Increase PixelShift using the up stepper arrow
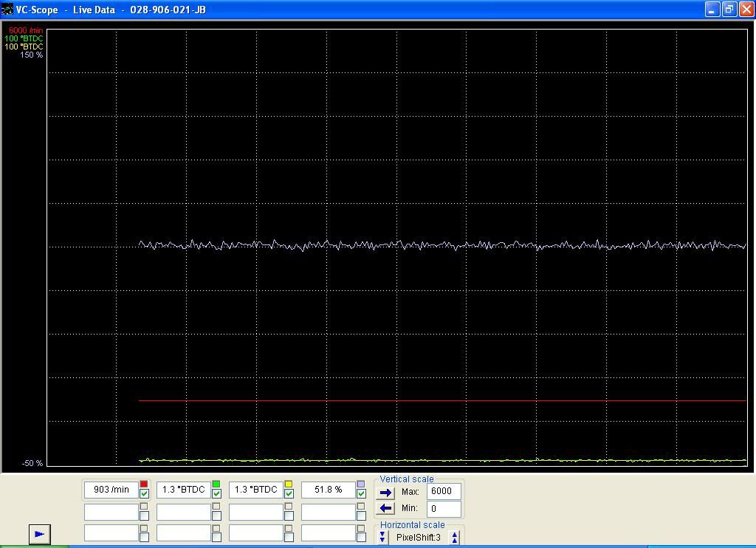The height and width of the screenshot is (548, 756). tap(454, 536)
